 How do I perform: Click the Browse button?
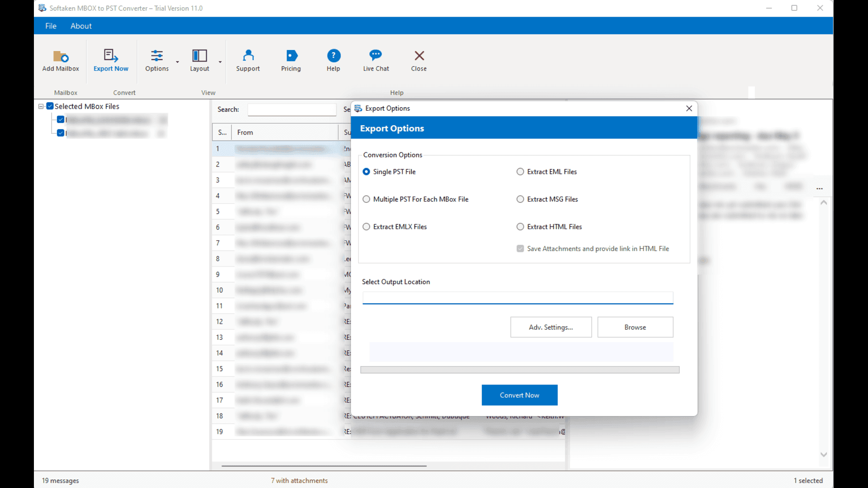click(x=635, y=327)
